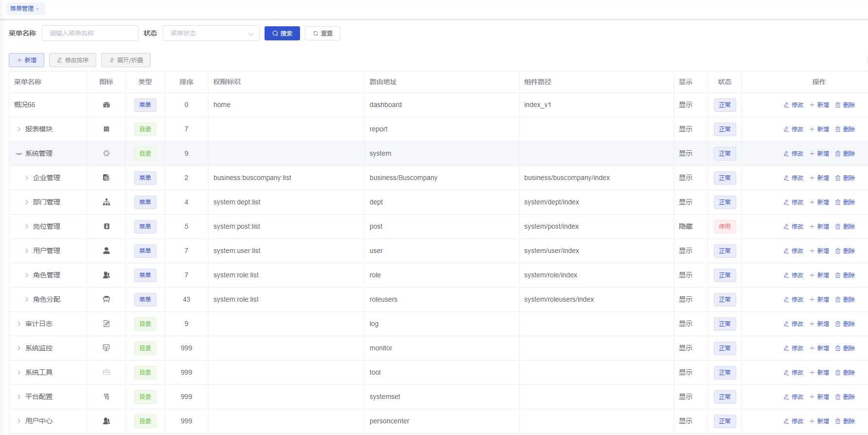
Task: Click the system/roleusers/index component path
Action: pyautogui.click(x=559, y=299)
